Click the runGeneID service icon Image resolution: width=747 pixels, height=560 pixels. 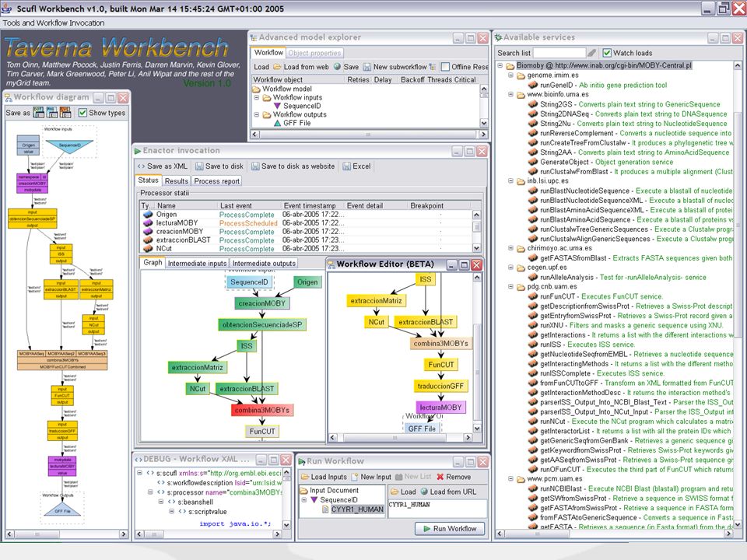click(x=533, y=85)
